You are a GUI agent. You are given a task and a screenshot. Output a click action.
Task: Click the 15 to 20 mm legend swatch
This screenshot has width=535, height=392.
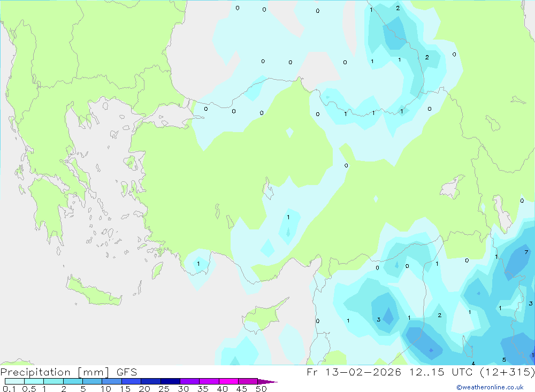(132, 381)
